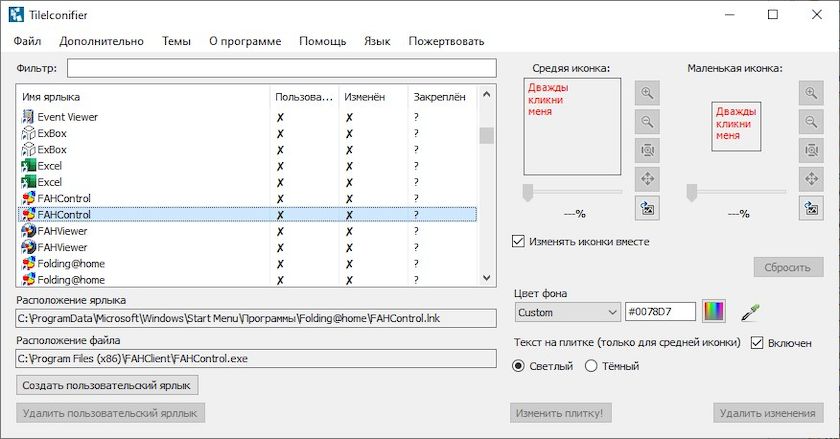The image size is (840, 439).
Task: Click zoom-in icon for the medium icon
Action: tap(647, 93)
